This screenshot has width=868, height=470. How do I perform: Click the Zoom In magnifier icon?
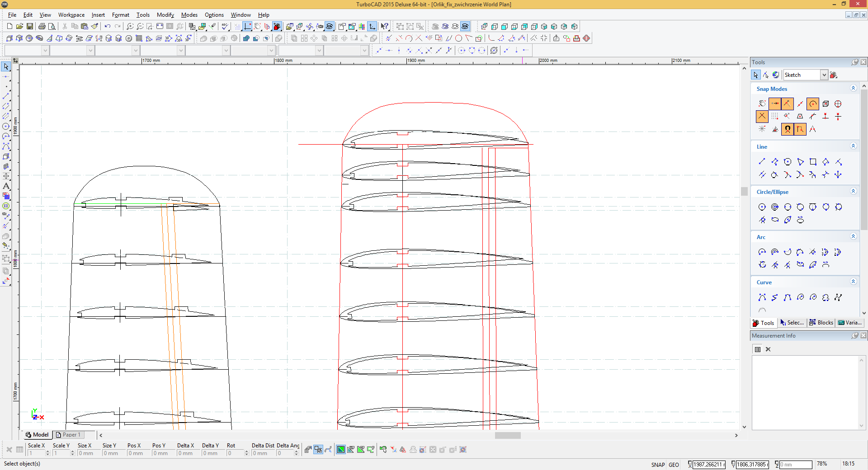pyautogui.click(x=130, y=27)
